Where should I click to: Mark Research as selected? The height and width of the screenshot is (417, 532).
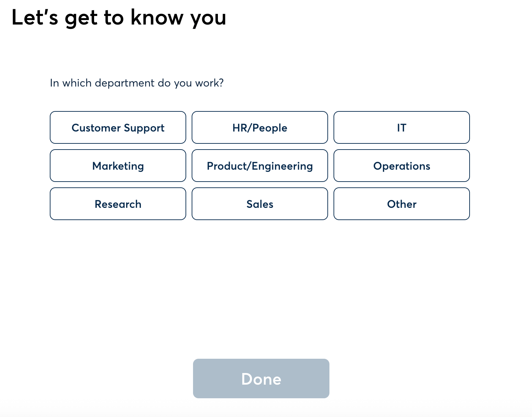coord(118,204)
